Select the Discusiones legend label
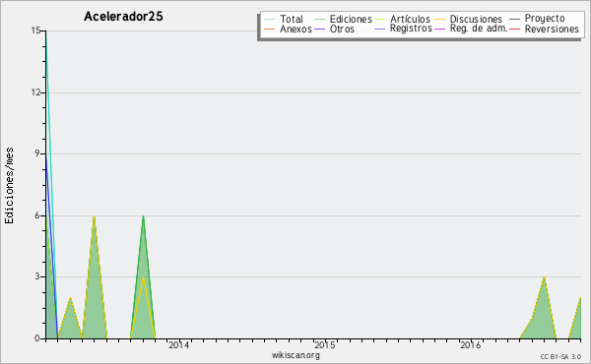Screen dimensions: 591x364 pos(476,19)
